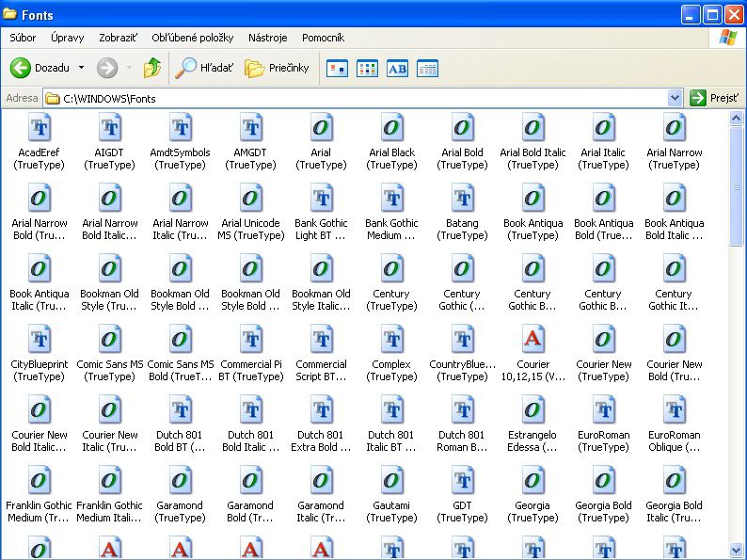This screenshot has height=560, width=747.
Task: Select the CityBlueprint font icon
Action: pos(40,339)
